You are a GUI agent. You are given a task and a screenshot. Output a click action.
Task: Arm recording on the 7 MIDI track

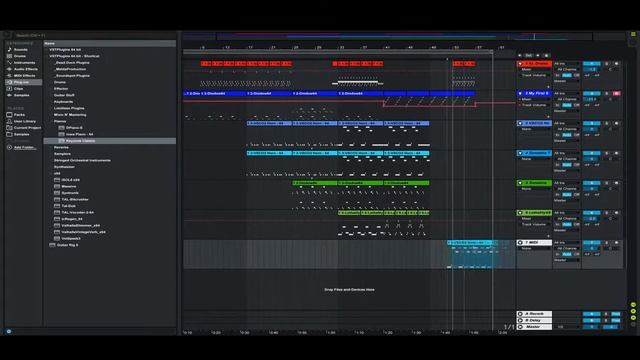[x=616, y=242]
